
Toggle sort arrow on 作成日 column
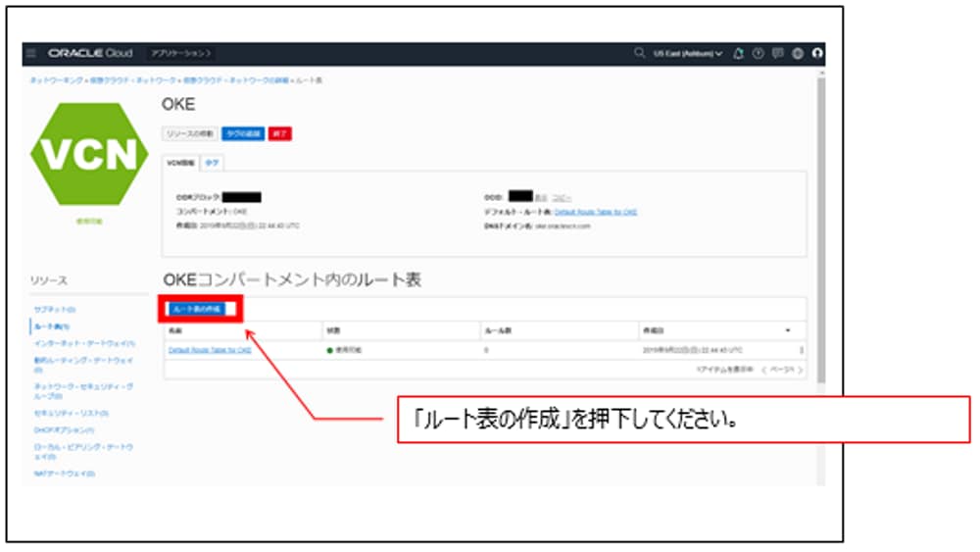[x=788, y=330]
